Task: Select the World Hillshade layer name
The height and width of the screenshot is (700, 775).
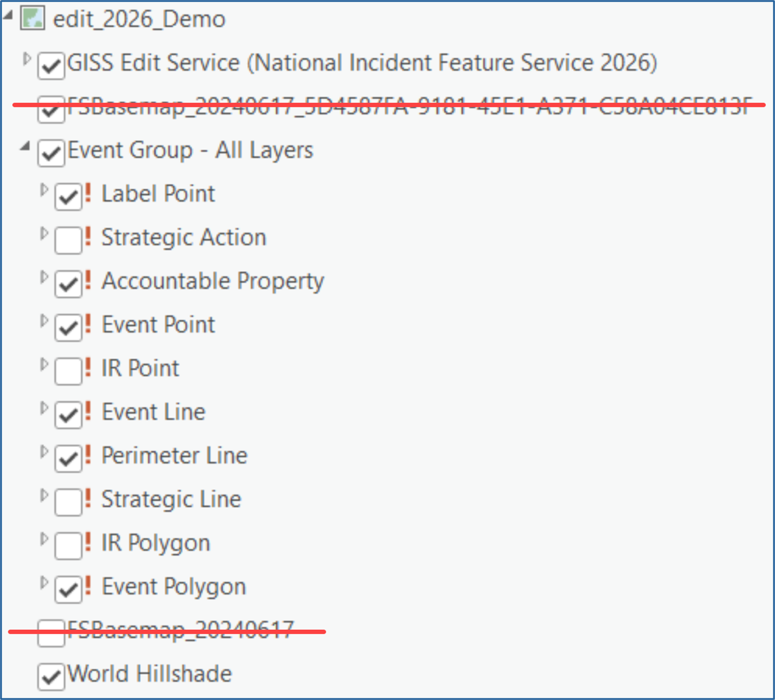Action: pos(150,674)
